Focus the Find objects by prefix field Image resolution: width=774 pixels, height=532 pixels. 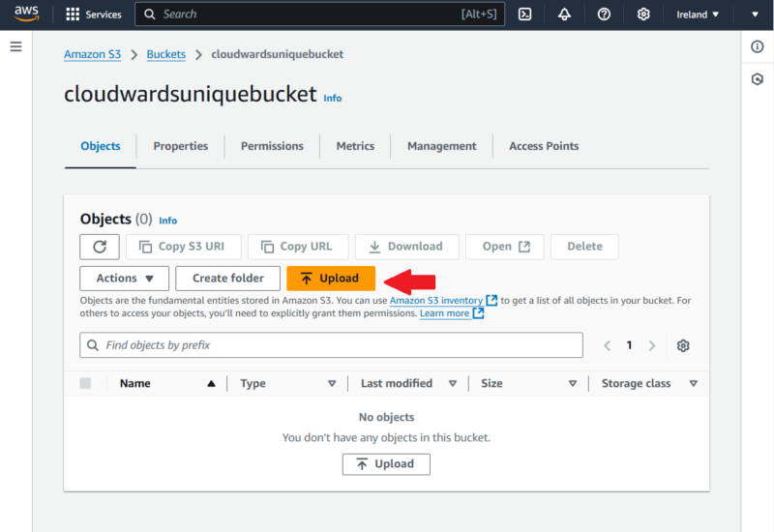(x=331, y=345)
